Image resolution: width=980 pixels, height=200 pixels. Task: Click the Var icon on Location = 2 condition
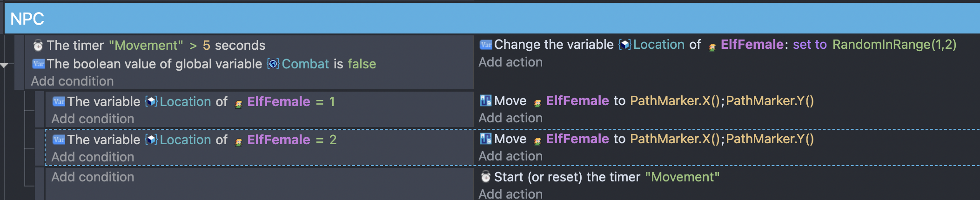point(59,140)
